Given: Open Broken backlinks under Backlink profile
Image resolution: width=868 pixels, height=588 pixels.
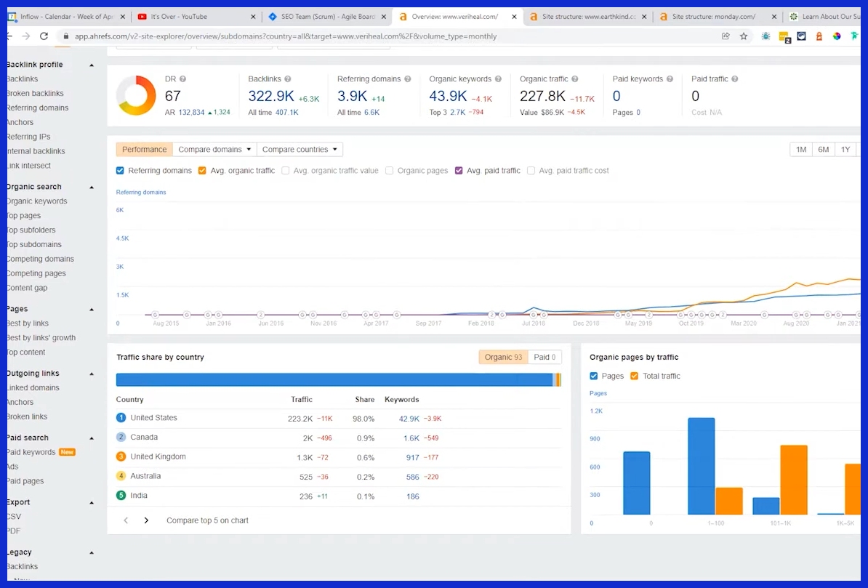Looking at the screenshot, I should (x=35, y=94).
